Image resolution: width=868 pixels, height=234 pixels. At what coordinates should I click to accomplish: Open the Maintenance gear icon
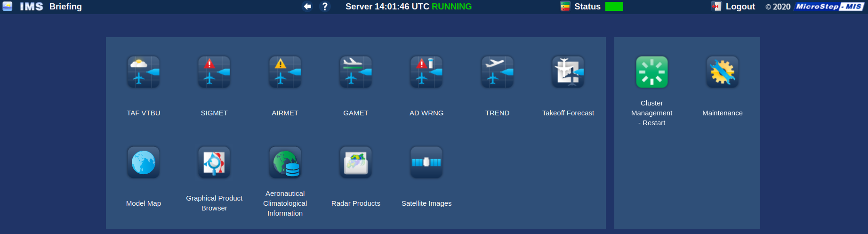pos(723,72)
